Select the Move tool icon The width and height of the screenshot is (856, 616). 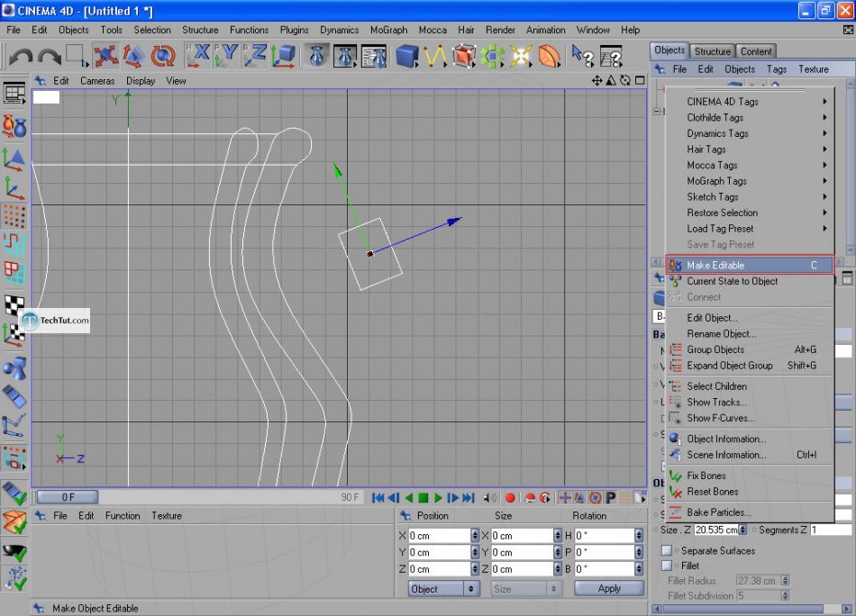click(x=105, y=56)
